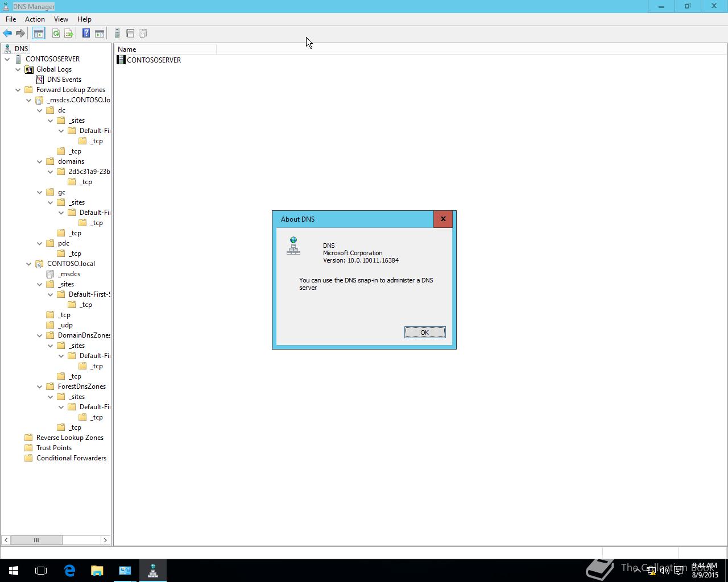Select the _udp folder in the tree
This screenshot has height=582, width=728.
coord(65,325)
